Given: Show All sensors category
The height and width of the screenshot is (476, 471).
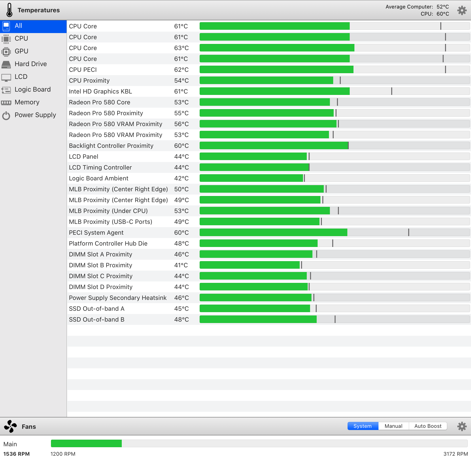Looking at the screenshot, I should [18, 26].
